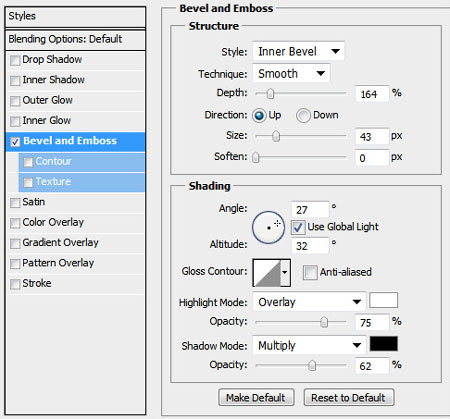450x419 pixels.
Task: Open the Technique dropdown showing Smooth
Action: click(291, 73)
